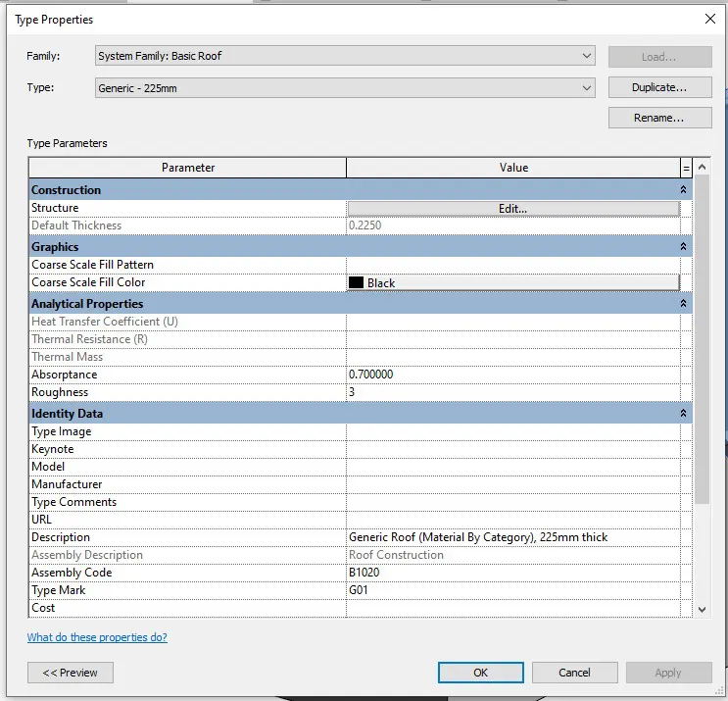Open the Type dropdown showing Generic - 225mm
The height and width of the screenshot is (701, 728).
click(345, 88)
